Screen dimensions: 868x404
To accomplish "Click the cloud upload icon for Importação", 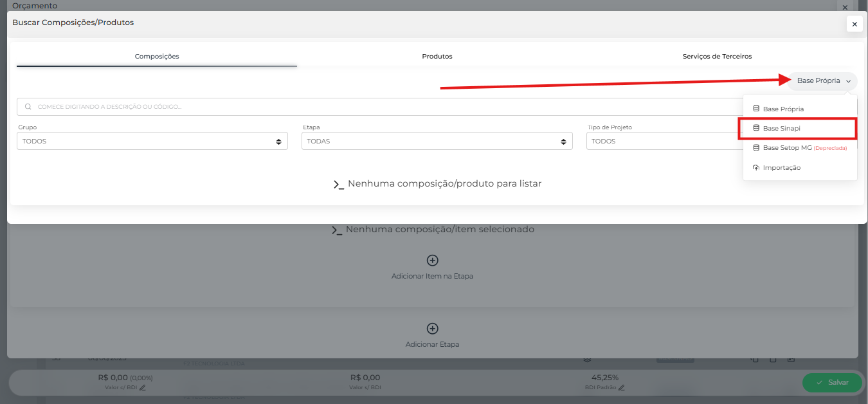I will 756,168.
